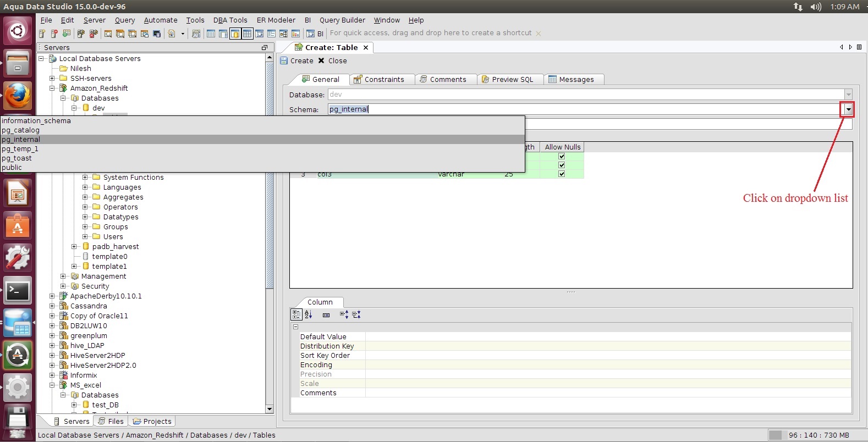This screenshot has width=868, height=442.
Task: Open the Files manager in the dock
Action: (x=18, y=63)
